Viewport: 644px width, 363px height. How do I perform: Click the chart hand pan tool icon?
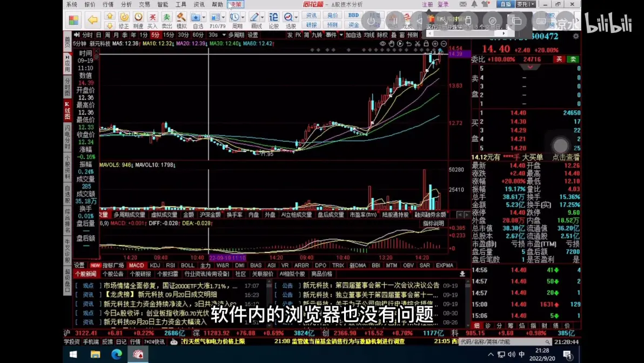391,44
